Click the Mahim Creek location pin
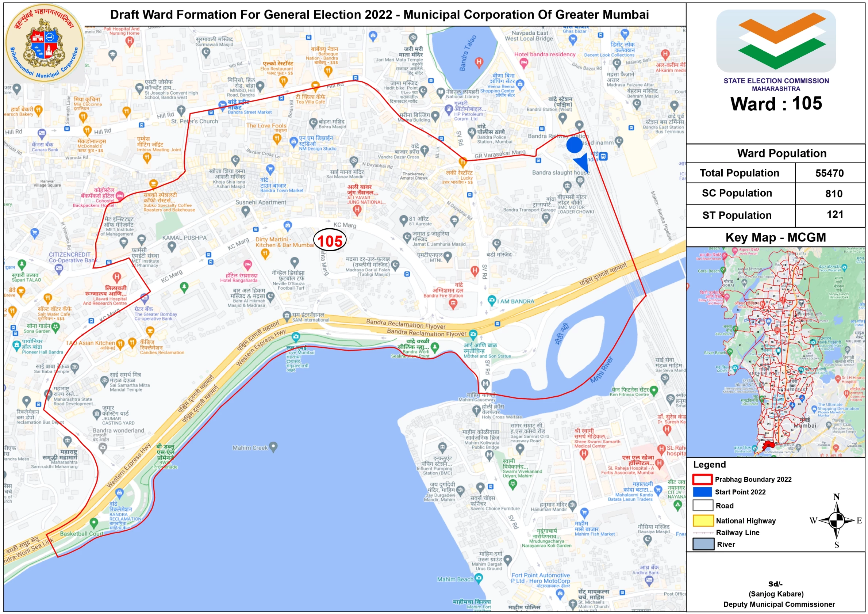 [x=273, y=447]
